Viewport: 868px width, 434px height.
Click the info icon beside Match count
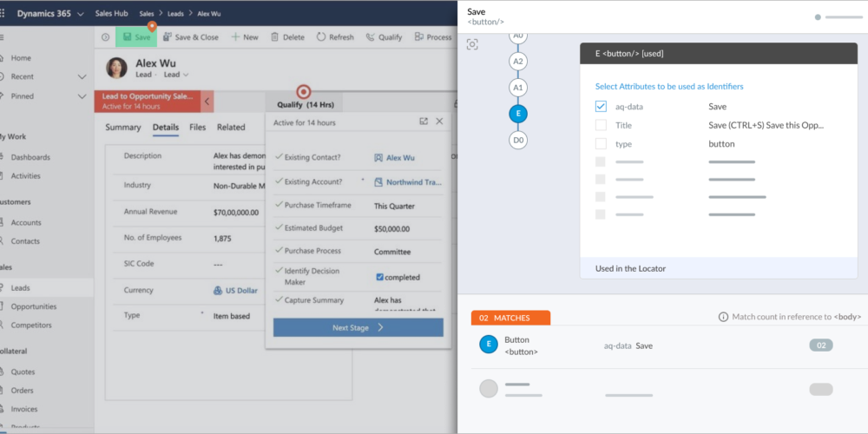click(723, 318)
